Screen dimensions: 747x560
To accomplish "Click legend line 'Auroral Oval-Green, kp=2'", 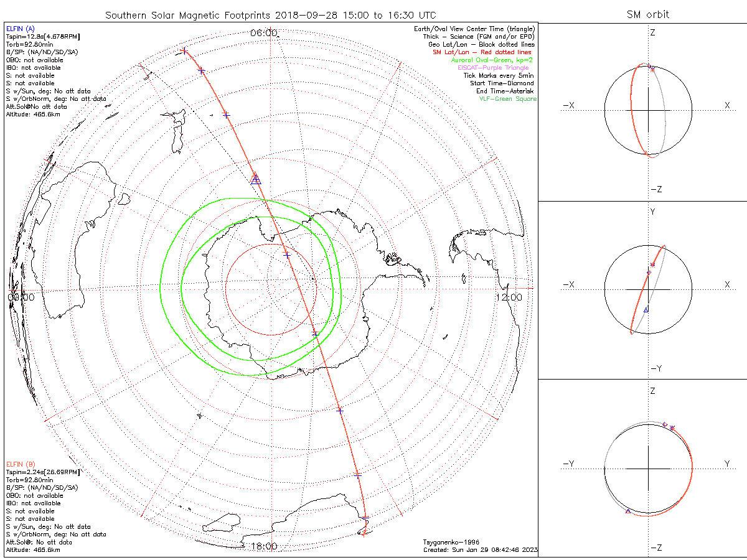I will coord(492,60).
